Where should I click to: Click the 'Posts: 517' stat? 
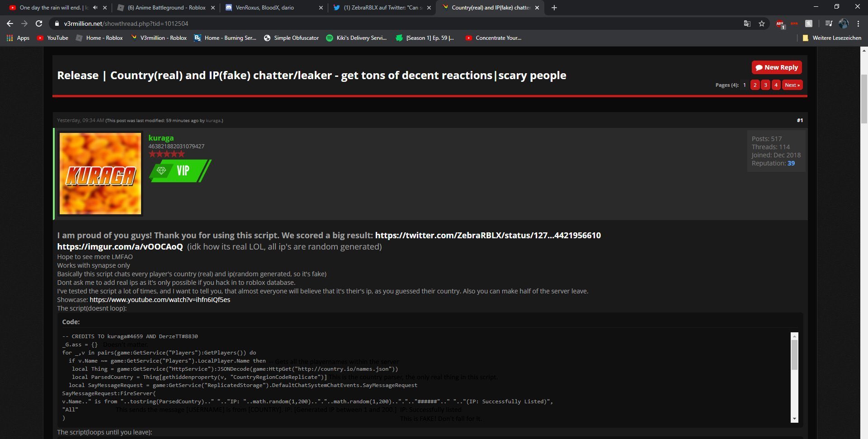click(767, 139)
